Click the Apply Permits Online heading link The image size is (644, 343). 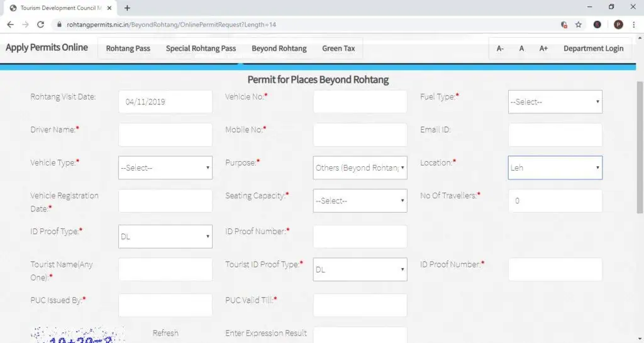(47, 48)
